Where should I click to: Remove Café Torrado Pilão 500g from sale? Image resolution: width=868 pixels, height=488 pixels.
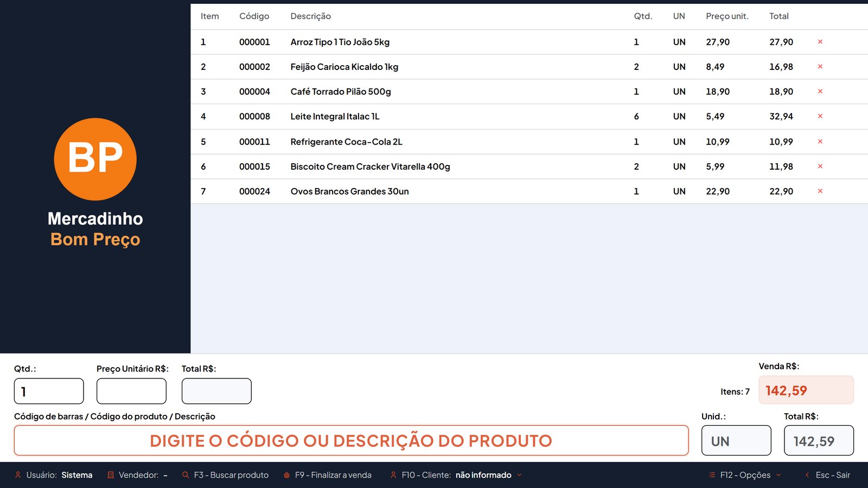[820, 92]
